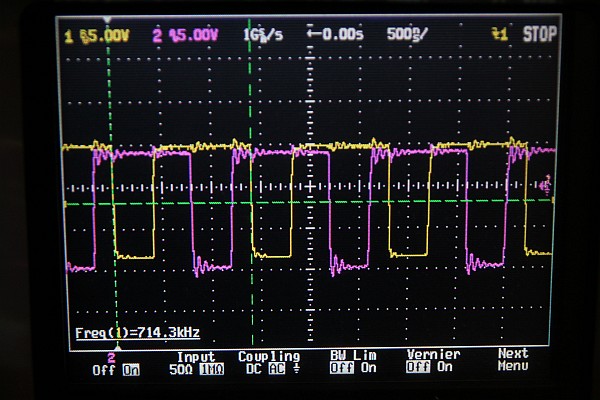This screenshot has width=600, height=400.
Task: Click the channel 2 marker above Off On
Action: point(111,356)
